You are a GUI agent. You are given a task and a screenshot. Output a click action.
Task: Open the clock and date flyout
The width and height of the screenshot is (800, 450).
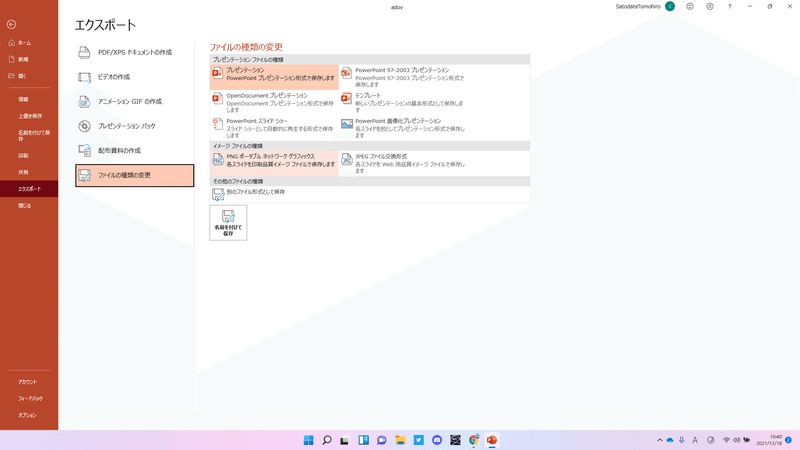click(x=769, y=440)
